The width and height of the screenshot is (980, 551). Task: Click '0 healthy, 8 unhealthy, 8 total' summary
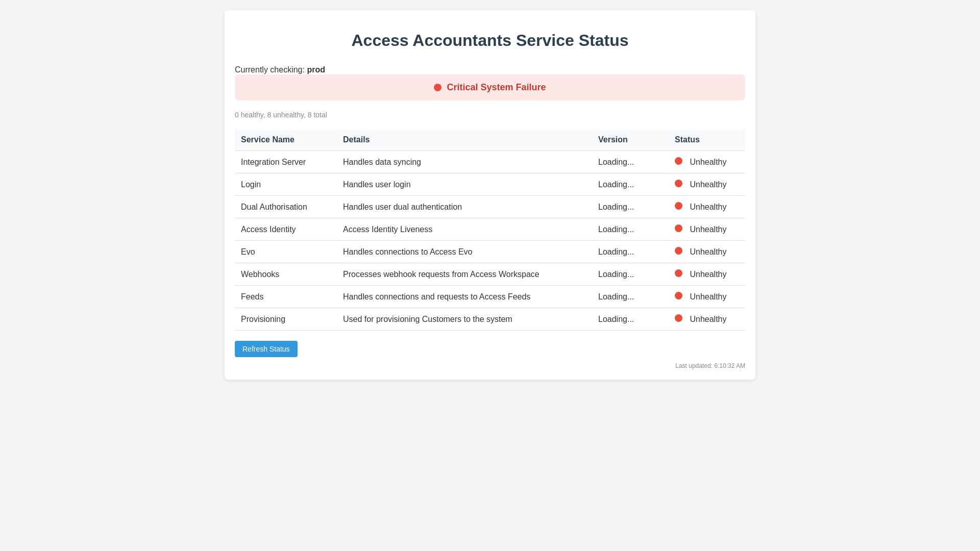coord(281,115)
